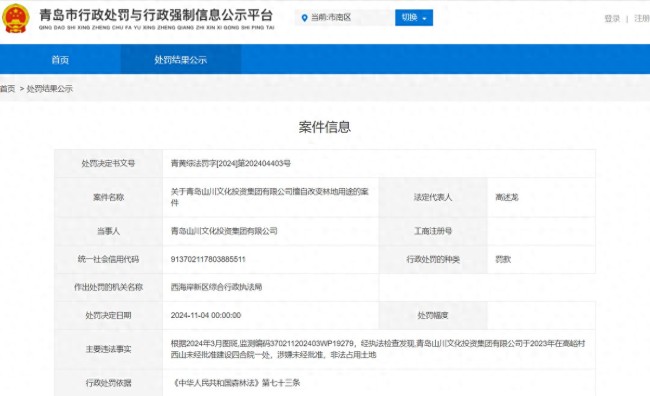Click document number 青黄综法罚字[2024]第202404403号

point(230,163)
